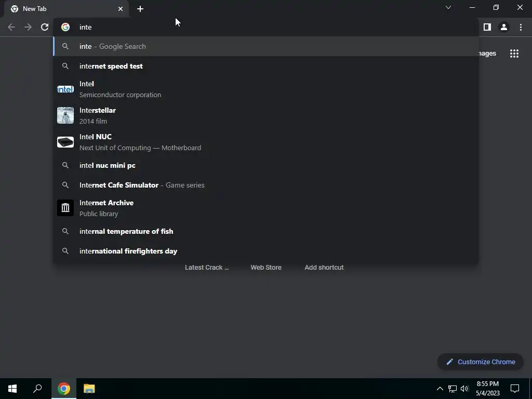Click the Chrome taskbar icon
Viewport: 532px width, 399px height.
pyautogui.click(x=64, y=389)
